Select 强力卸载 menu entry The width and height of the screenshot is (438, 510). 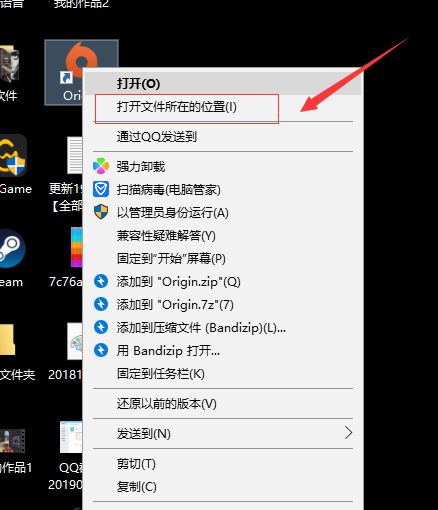tap(223, 166)
